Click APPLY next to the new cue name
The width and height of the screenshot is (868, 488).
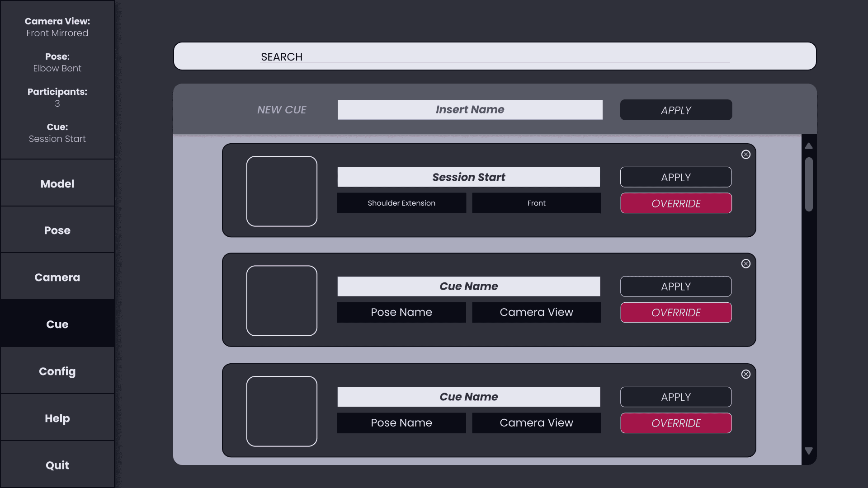click(x=676, y=110)
